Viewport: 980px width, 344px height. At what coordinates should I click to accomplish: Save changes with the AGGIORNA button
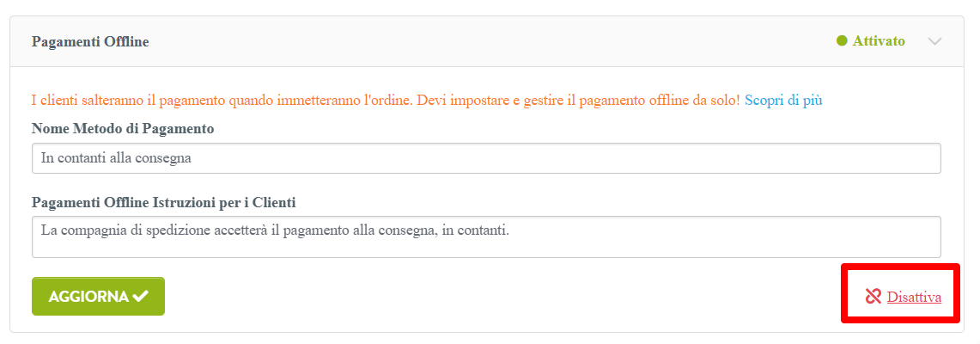[98, 296]
